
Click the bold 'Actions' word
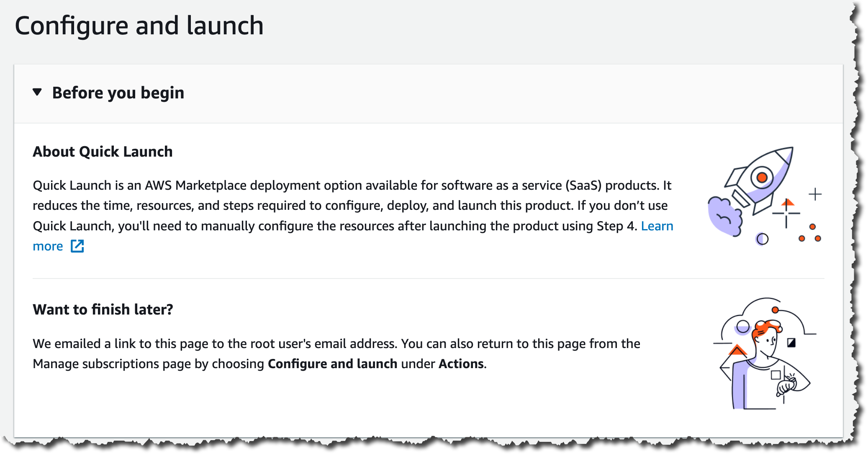(461, 364)
